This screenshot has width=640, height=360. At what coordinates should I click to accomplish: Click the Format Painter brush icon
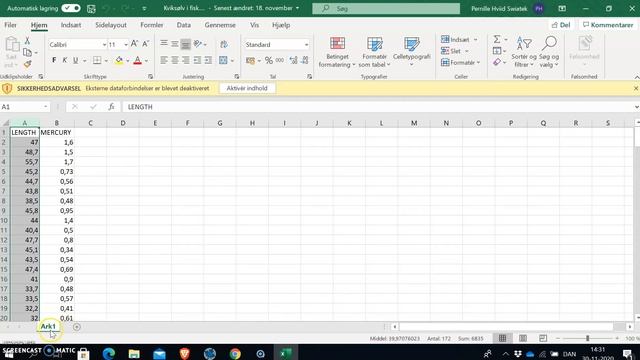click(27, 64)
